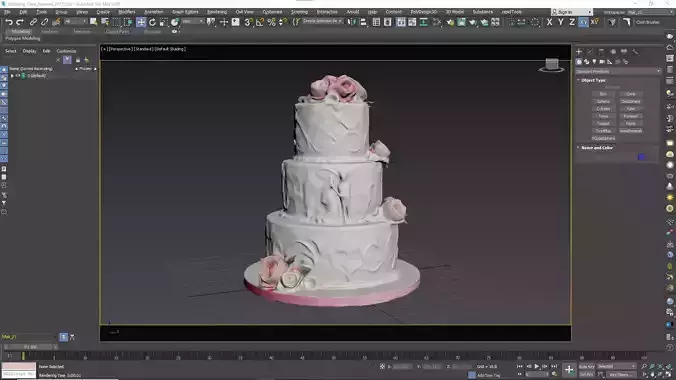Open the Arnold menu
676x380 pixels.
pos(353,12)
